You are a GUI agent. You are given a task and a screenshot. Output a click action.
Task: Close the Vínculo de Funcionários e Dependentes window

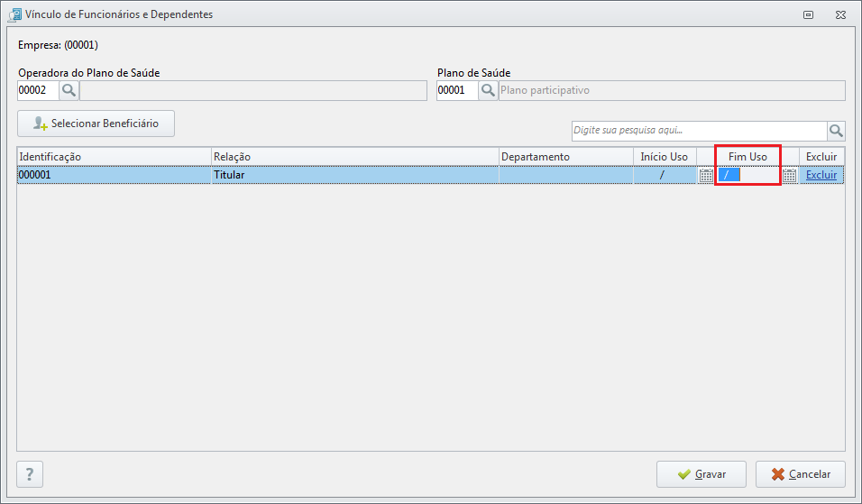coord(840,14)
